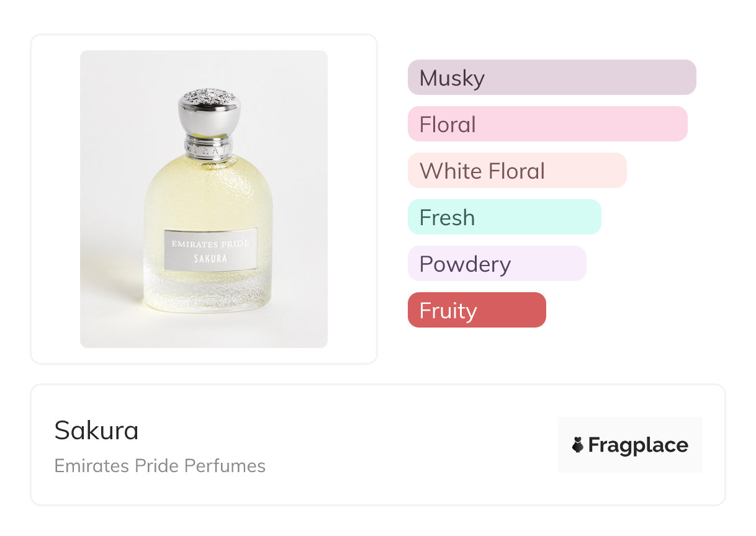756x536 pixels.
Task: Select the Floral accord bar
Action: click(547, 124)
